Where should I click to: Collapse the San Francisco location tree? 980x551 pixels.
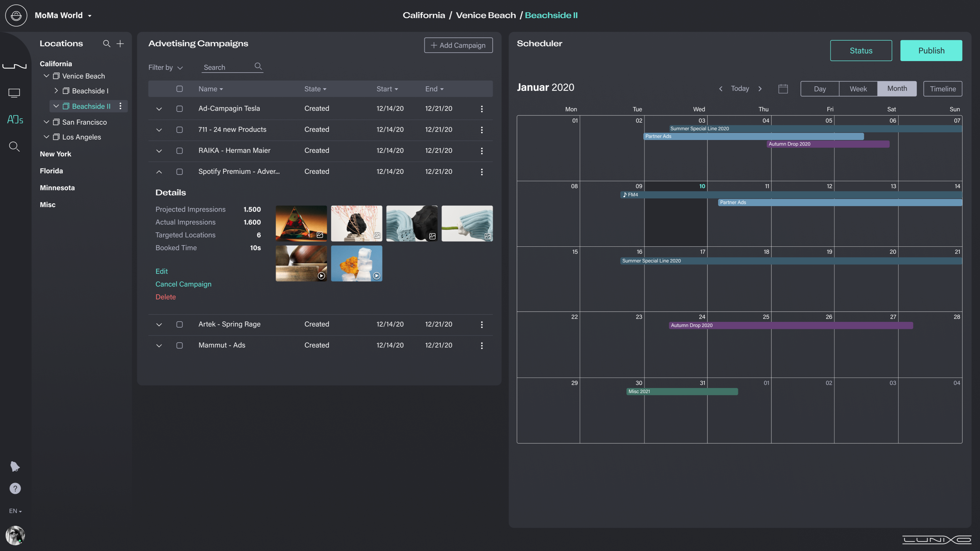pos(46,122)
